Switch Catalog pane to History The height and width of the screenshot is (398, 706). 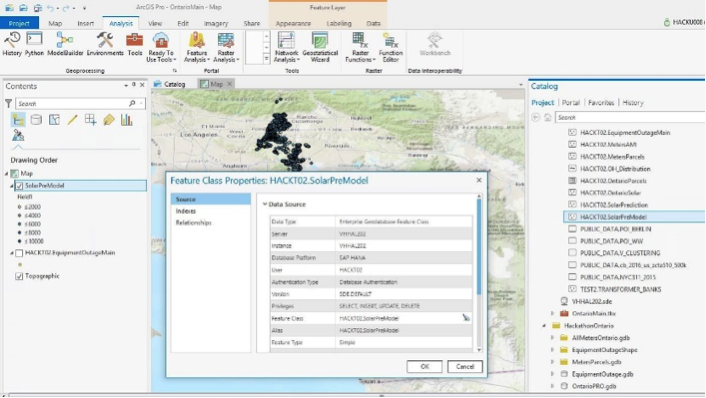[633, 103]
